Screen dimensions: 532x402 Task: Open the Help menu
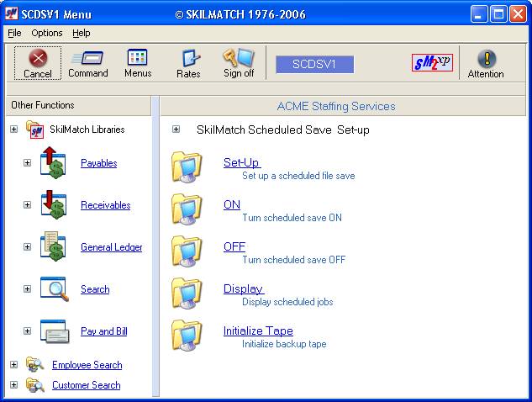(81, 33)
